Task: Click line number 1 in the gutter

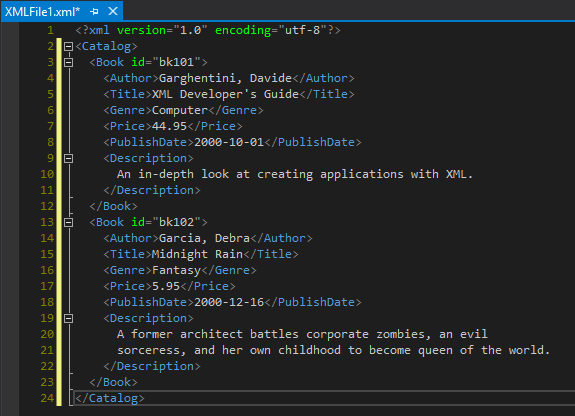Action: tap(51, 30)
